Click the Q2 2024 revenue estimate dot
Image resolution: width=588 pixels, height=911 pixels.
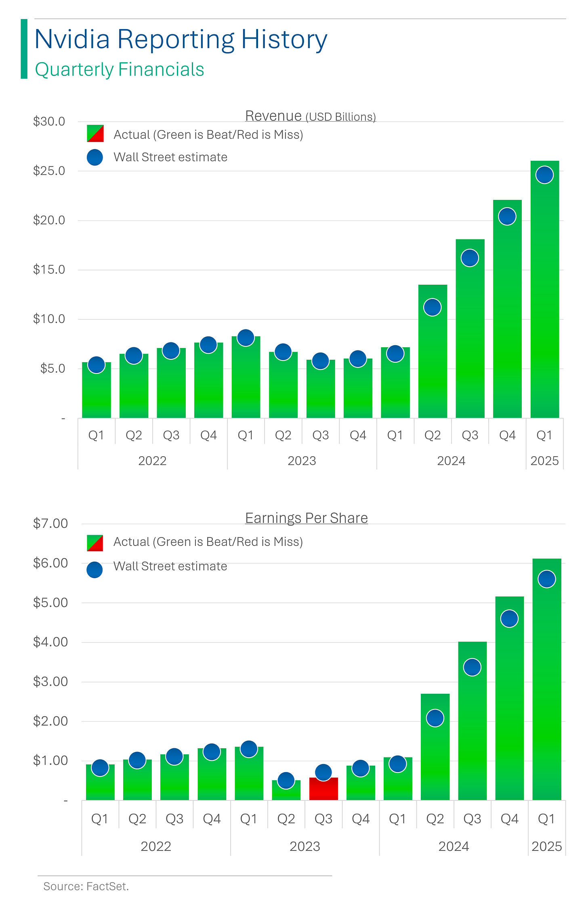click(x=433, y=307)
